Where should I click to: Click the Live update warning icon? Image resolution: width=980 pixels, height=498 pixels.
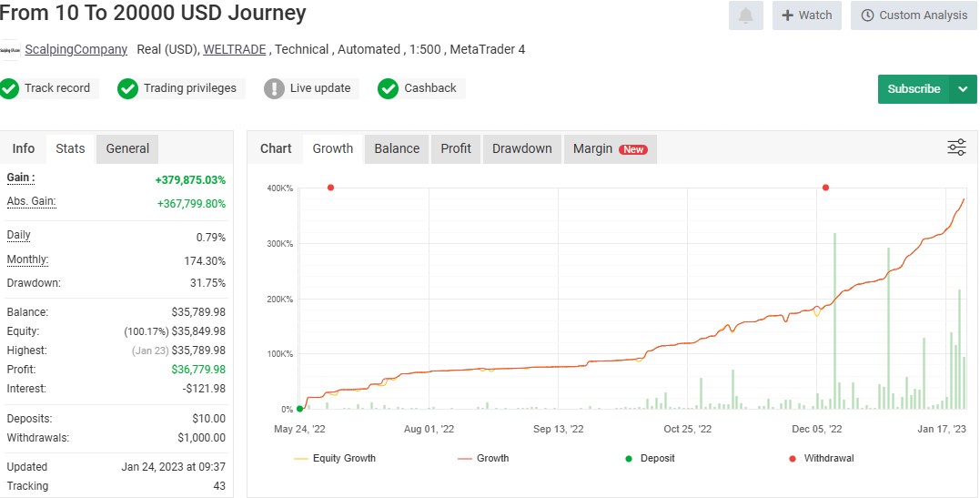(x=274, y=88)
